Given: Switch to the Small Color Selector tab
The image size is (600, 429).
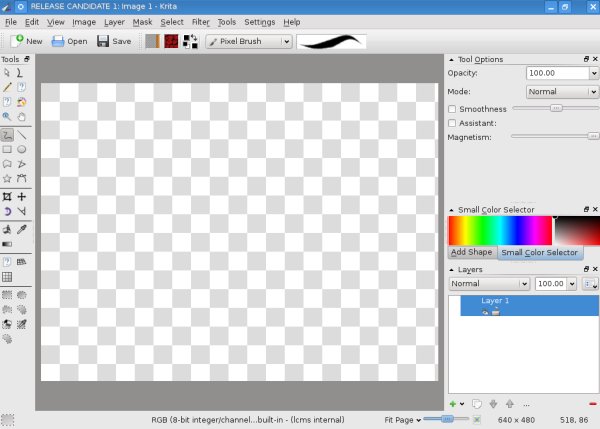Looking at the screenshot, I should (540, 253).
